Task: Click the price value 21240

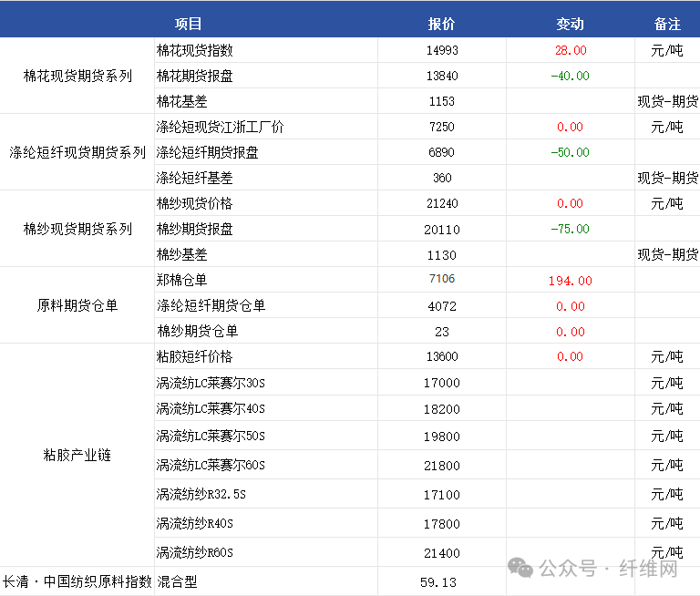Action: (x=442, y=203)
